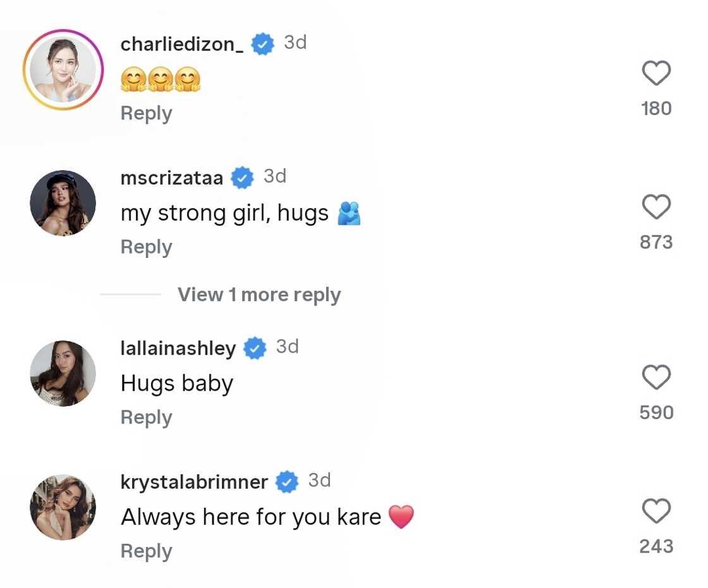Click the like count 873
Screen dimensions: 708x588
pos(656,242)
